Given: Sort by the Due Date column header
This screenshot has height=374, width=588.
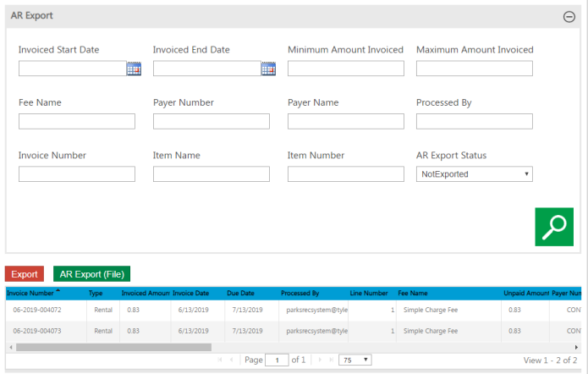Looking at the screenshot, I should pyautogui.click(x=240, y=294).
